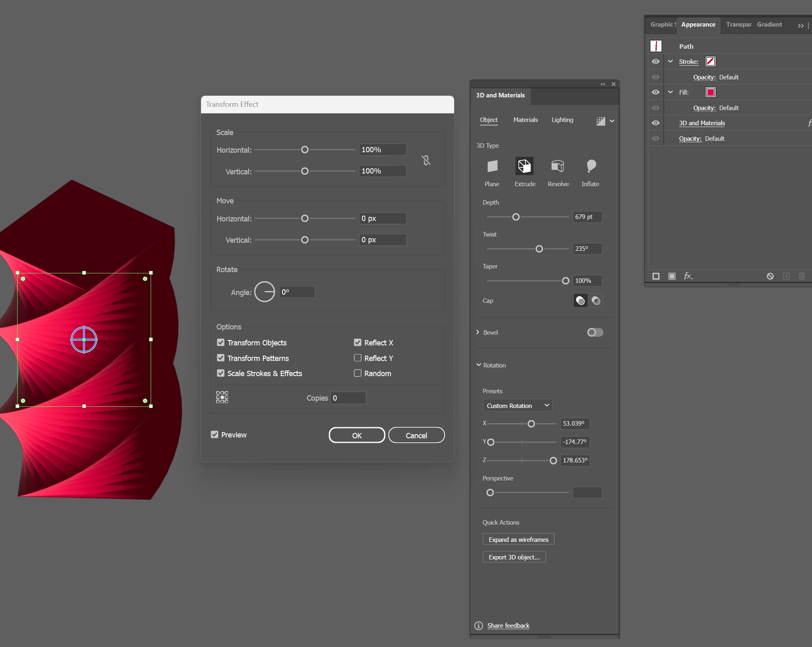Click Cancel in Transform Effect dialog

[x=416, y=435]
